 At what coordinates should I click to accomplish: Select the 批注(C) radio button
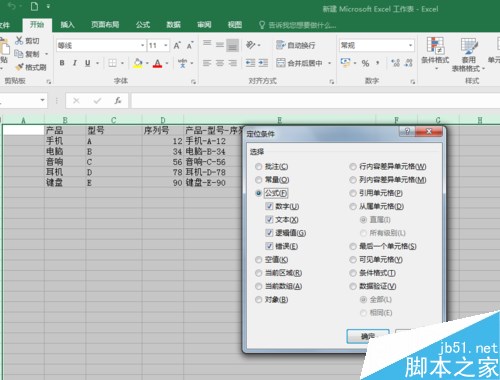click(258, 166)
